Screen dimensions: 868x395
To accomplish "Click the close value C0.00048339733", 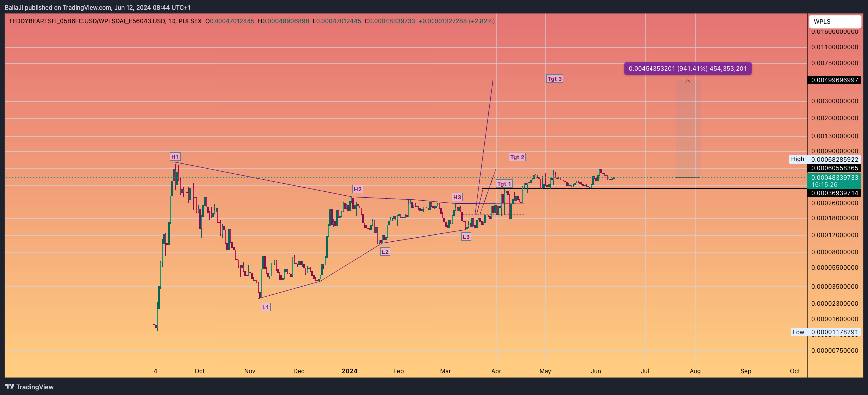I will (390, 21).
